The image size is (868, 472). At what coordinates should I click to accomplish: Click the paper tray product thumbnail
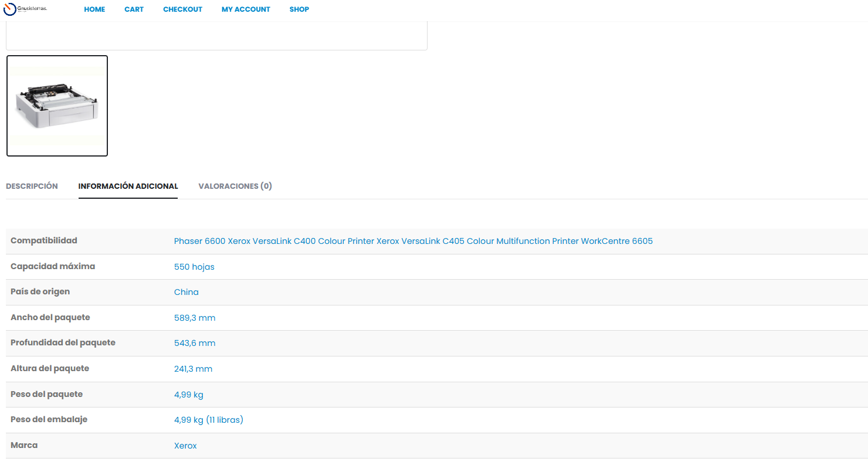click(x=57, y=106)
